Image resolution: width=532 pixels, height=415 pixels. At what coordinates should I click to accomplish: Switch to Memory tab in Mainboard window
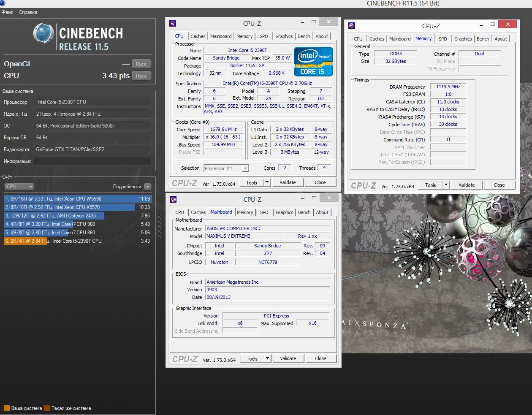click(x=245, y=212)
